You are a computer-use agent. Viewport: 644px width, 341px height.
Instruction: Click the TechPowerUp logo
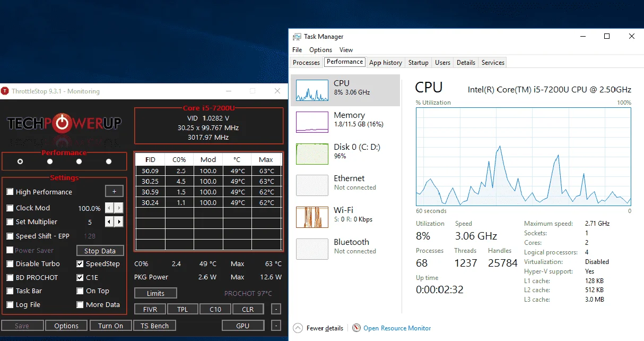pos(64,124)
